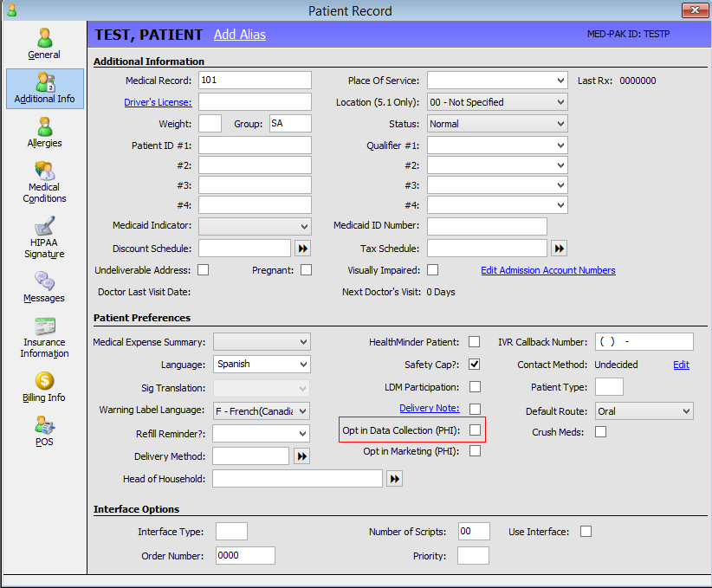Image resolution: width=712 pixels, height=588 pixels.
Task: Enable the LDM Participation checkbox
Action: pyautogui.click(x=475, y=387)
